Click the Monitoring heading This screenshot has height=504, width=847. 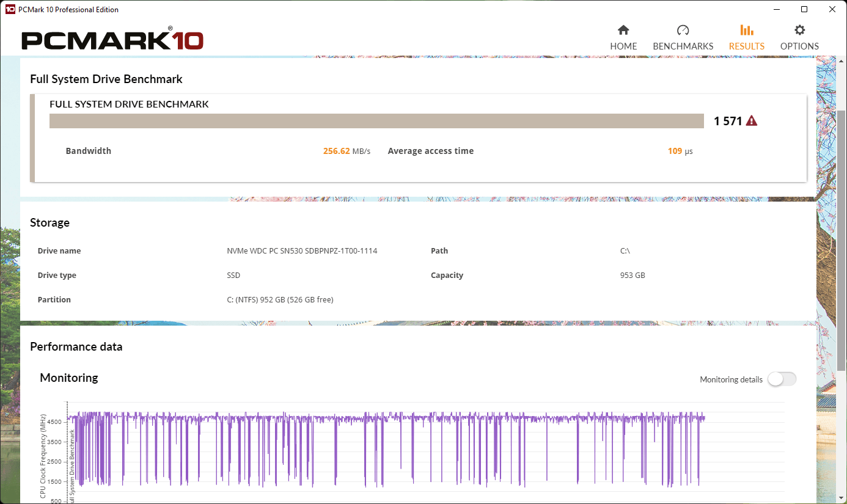pos(69,378)
